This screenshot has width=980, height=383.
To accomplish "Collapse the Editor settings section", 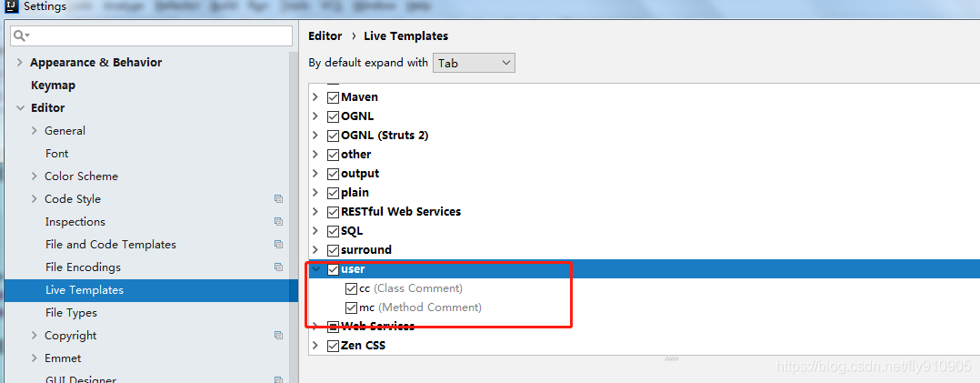I will pyautogui.click(x=20, y=108).
